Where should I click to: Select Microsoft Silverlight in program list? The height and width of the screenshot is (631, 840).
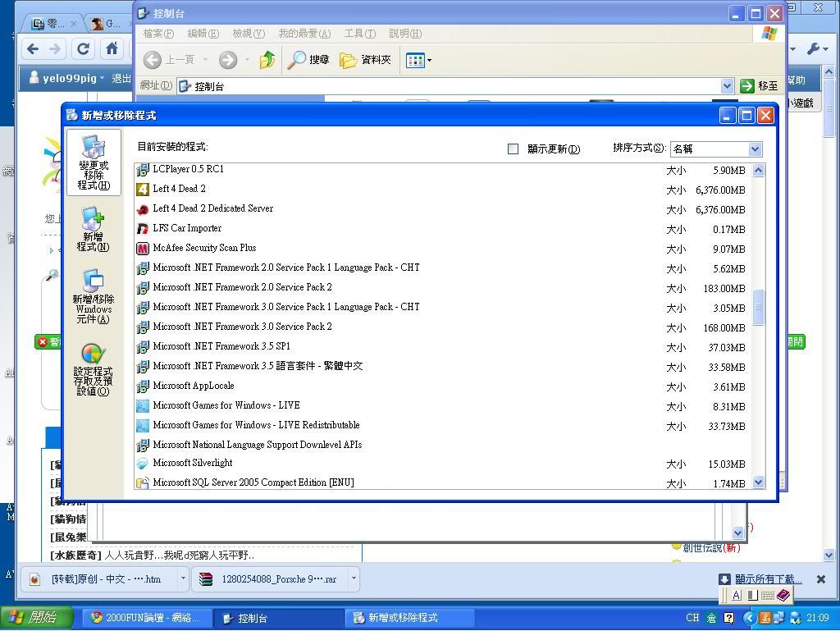pos(193,464)
